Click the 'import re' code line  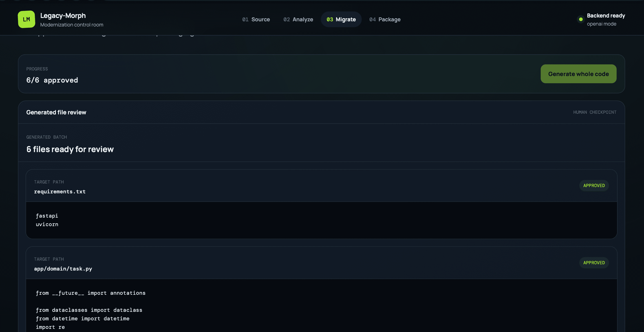click(50, 327)
